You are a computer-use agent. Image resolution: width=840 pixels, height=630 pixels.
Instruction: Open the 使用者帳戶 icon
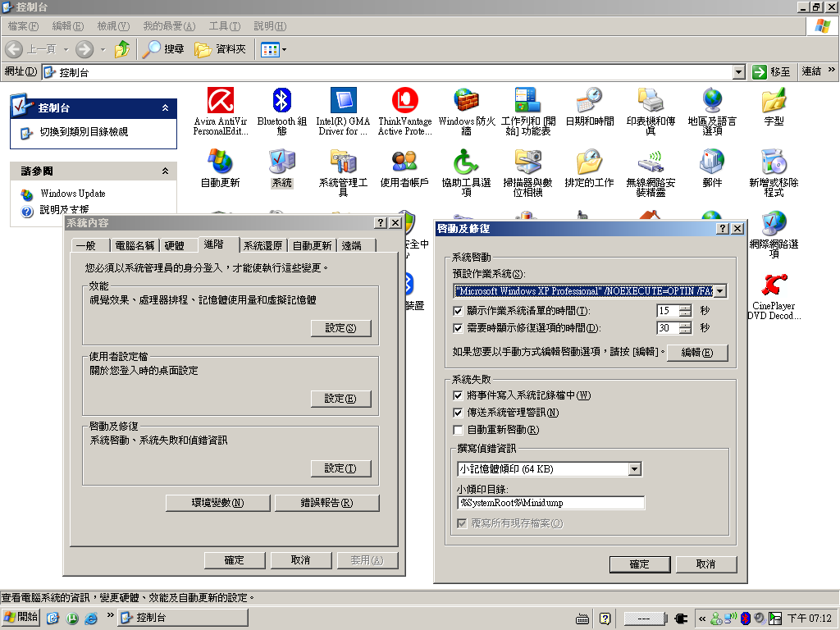[x=404, y=162]
